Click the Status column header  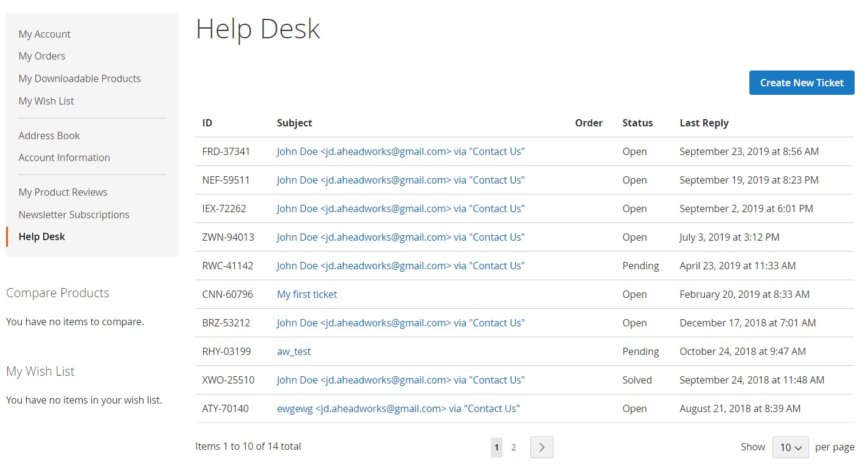pyautogui.click(x=637, y=123)
